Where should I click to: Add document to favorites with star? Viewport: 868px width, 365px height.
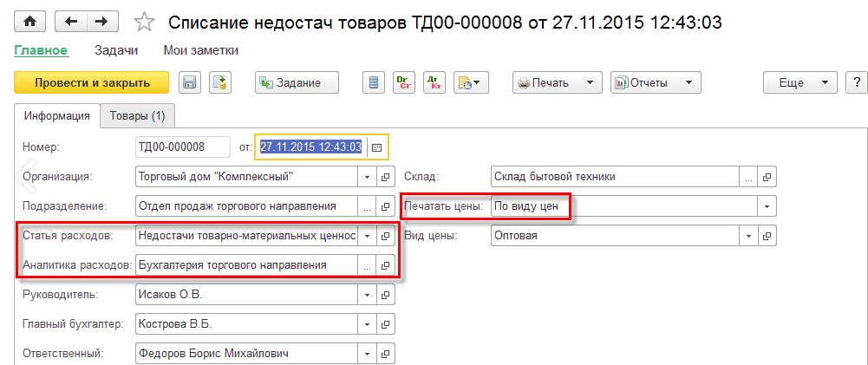click(146, 22)
